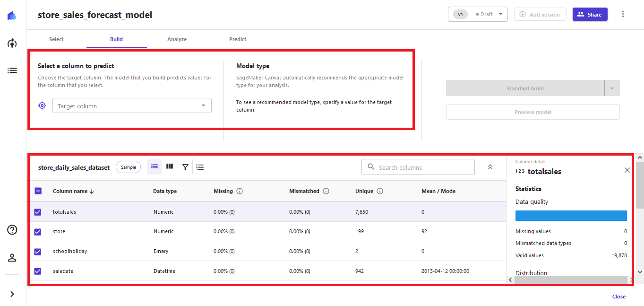Open the list menu icon in sidebar
This screenshot has height=306, width=644.
(x=12, y=70)
